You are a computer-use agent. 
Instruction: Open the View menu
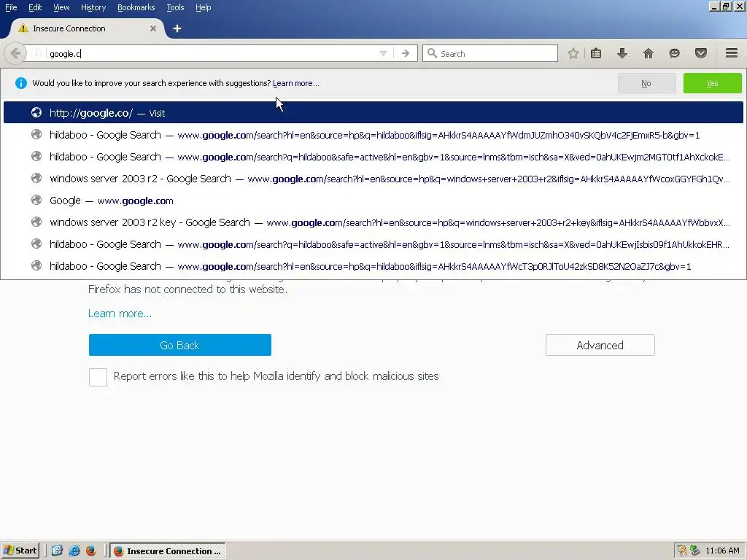(x=61, y=7)
